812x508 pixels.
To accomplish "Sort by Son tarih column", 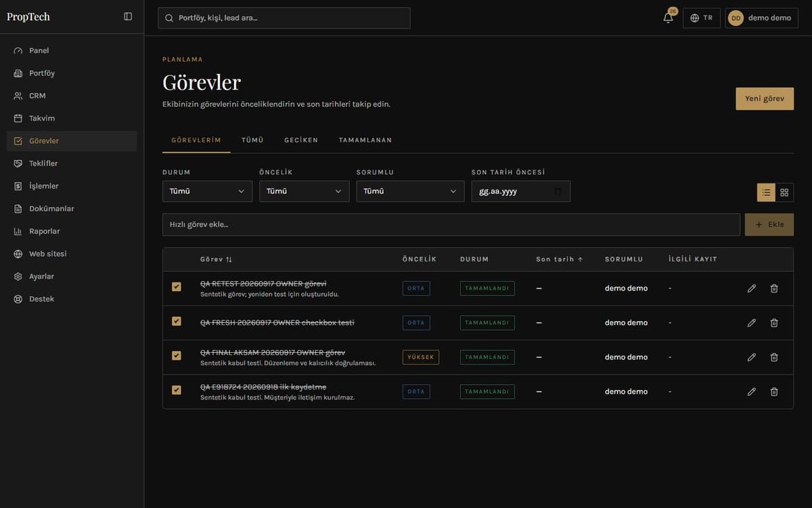I will 560,259.
